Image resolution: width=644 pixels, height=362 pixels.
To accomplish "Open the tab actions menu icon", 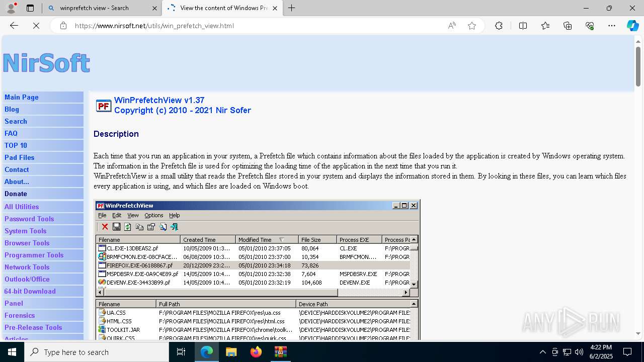I will point(30,8).
